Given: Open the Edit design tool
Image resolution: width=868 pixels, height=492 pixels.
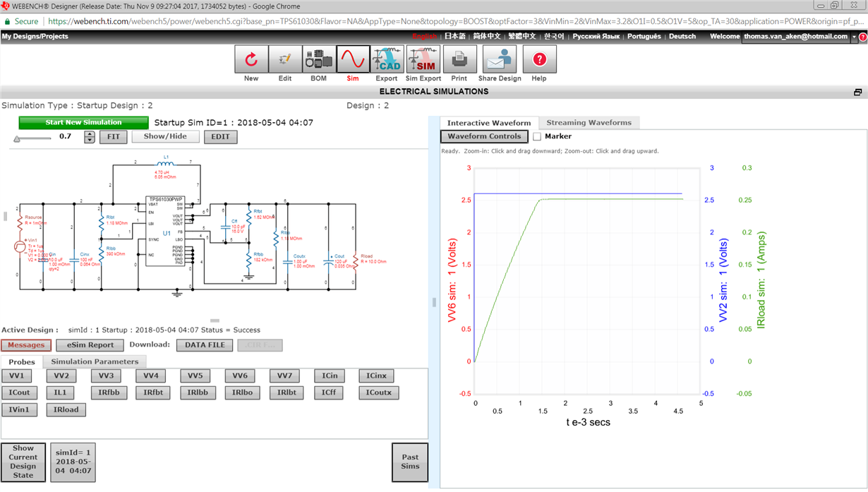Looking at the screenshot, I should 285,59.
